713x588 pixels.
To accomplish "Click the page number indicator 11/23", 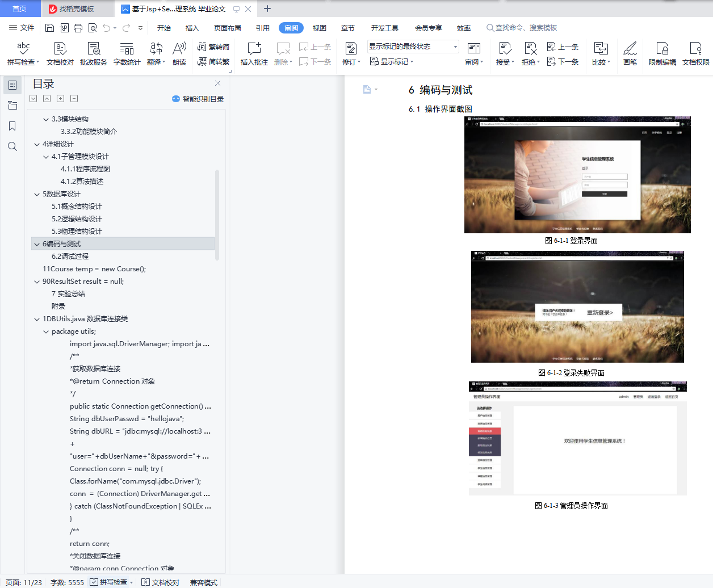I will (x=24, y=582).
